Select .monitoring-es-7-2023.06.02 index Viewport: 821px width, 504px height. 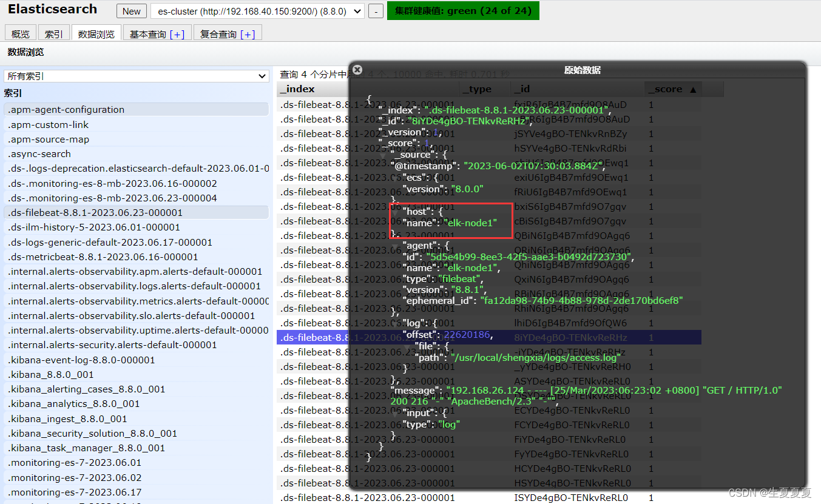coord(137,477)
